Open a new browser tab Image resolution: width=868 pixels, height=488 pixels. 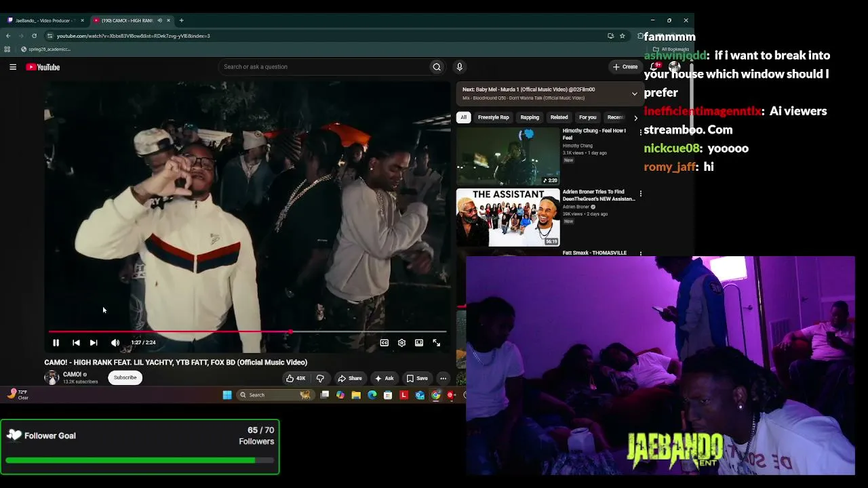[x=181, y=20]
